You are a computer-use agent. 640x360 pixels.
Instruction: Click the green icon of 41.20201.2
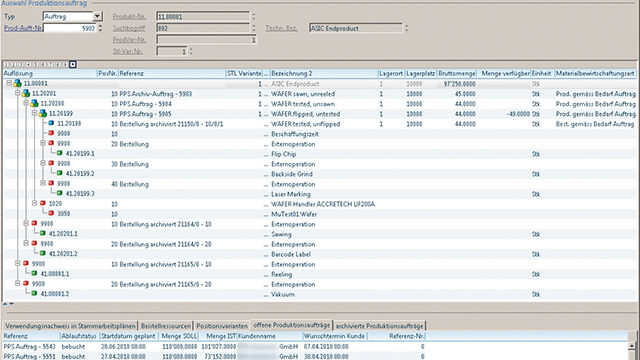43,253
